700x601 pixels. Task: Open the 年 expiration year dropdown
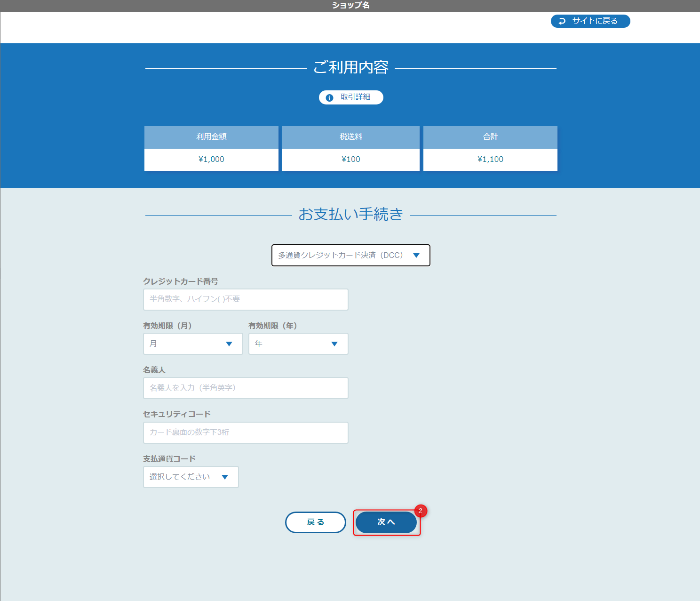pos(298,344)
